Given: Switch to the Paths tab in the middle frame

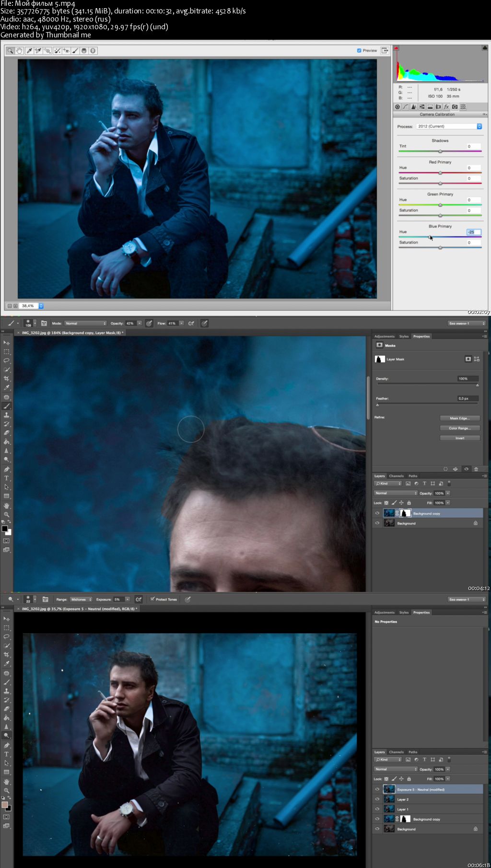Looking at the screenshot, I should click(x=413, y=476).
